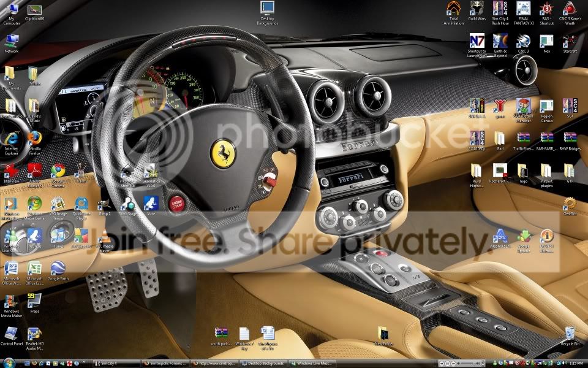588x368 pixels.
Task: Open the Network desktop icon
Action: 12,44
